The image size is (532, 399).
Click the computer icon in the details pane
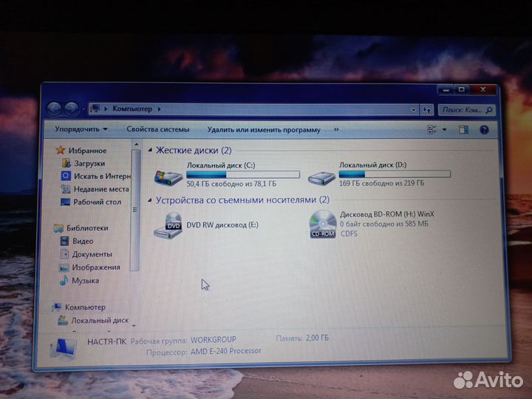click(x=64, y=349)
